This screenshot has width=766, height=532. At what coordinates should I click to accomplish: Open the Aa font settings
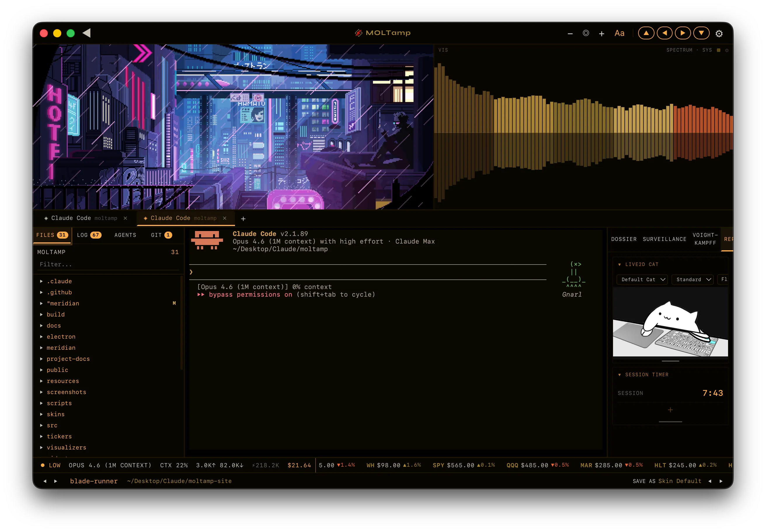pyautogui.click(x=619, y=33)
